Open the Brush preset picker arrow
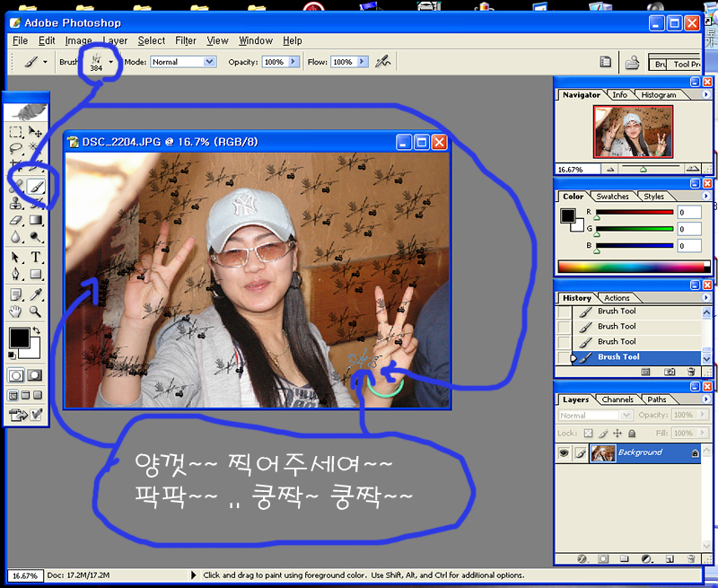Viewport: 718px width, 588px height. click(111, 63)
